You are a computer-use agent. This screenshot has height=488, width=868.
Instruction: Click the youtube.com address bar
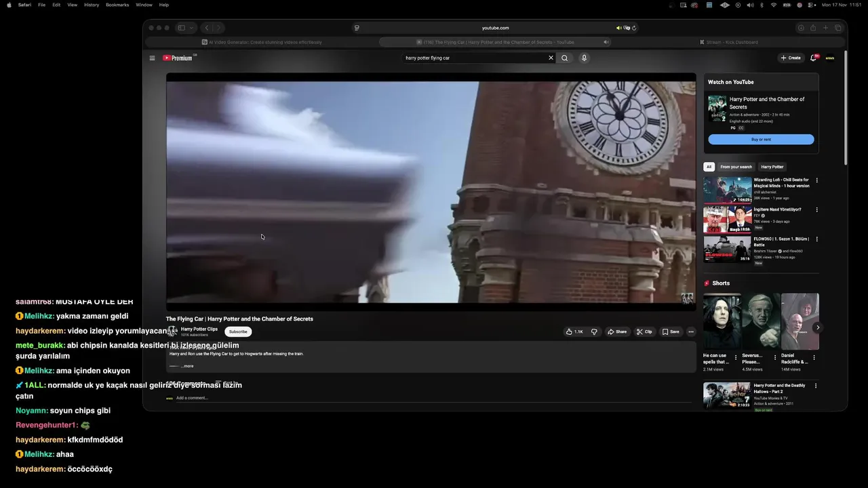click(495, 28)
